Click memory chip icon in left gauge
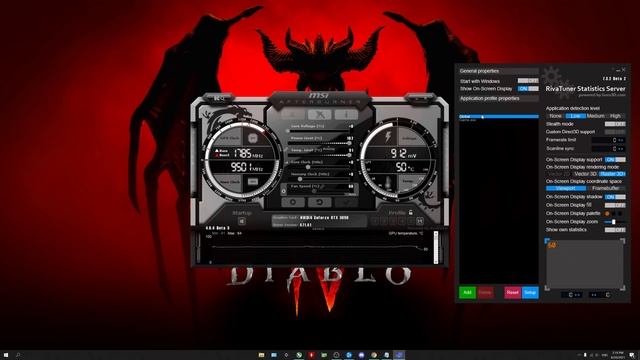Image resolution: width=640 pixels, height=360 pixels. 253,182
